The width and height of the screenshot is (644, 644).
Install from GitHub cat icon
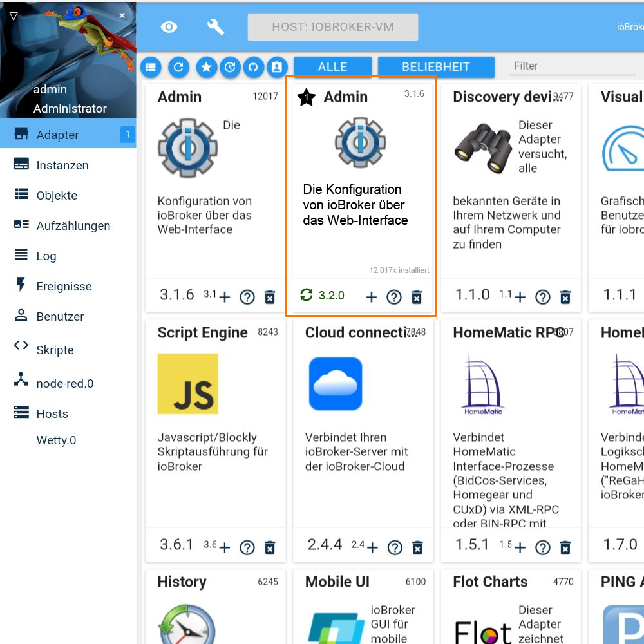253,67
